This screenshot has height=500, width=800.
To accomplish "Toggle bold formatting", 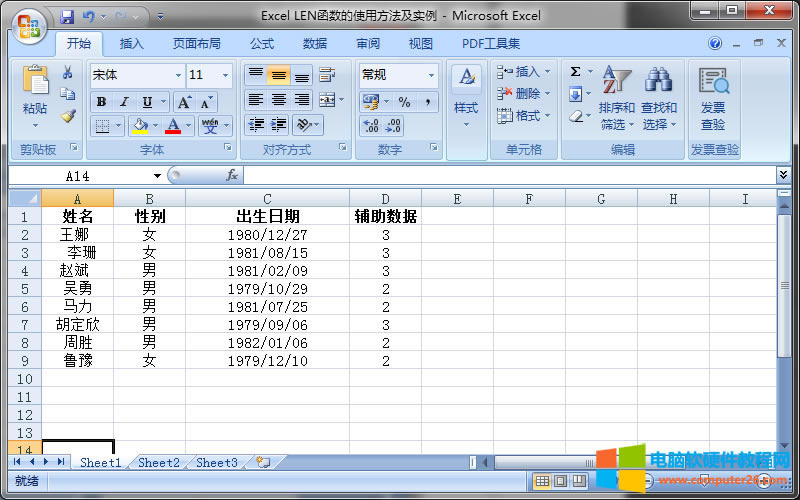I will point(101,102).
